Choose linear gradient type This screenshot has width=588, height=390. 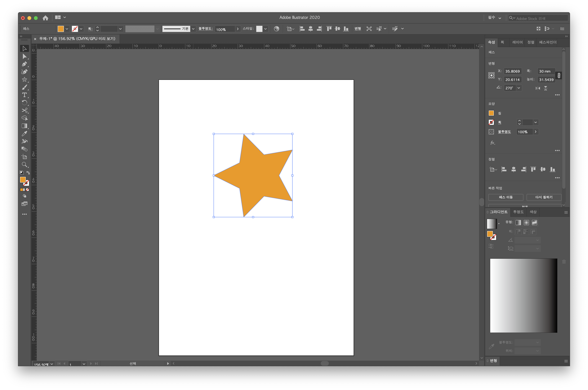click(518, 223)
